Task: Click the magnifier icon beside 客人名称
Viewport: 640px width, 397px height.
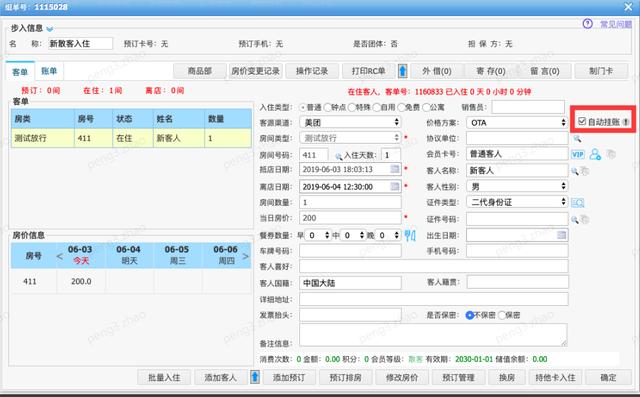Action: (x=575, y=171)
